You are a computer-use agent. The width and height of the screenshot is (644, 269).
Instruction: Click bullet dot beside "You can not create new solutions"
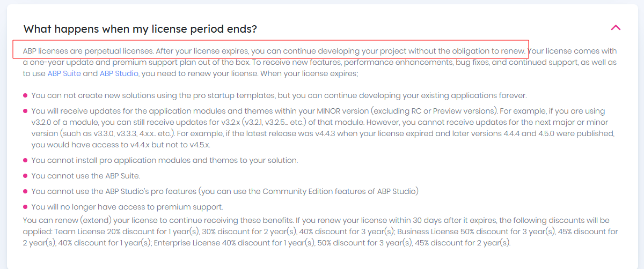pos(25,96)
